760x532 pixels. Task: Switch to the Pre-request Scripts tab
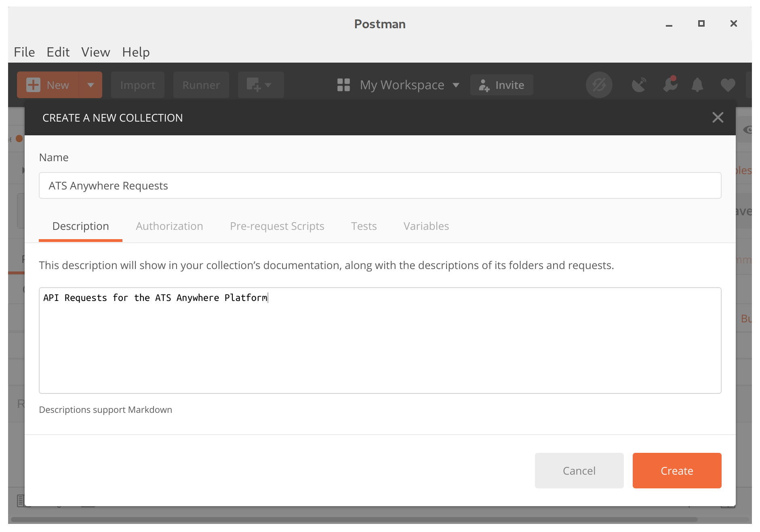pos(277,226)
